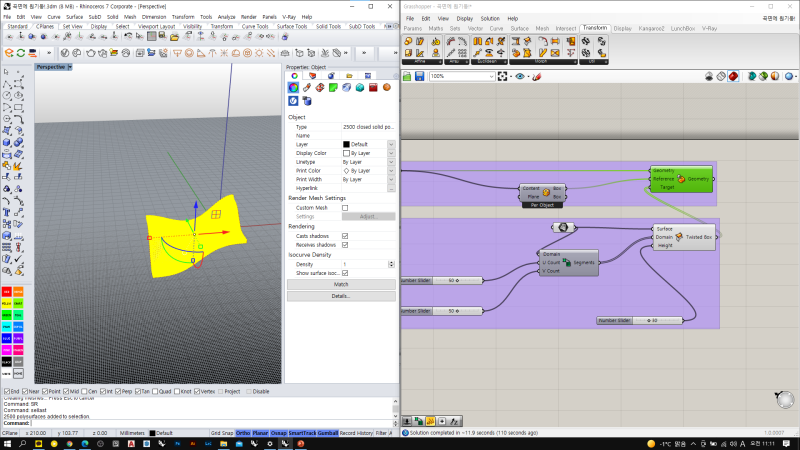The image size is (800, 450).
Task: Switch to the Kangaroo2 tab
Action: (651, 28)
